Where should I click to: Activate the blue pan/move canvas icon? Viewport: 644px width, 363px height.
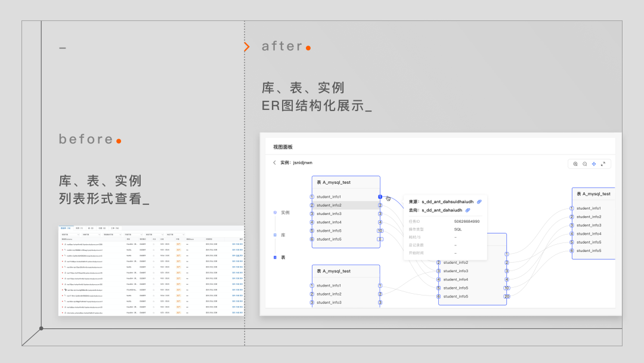pyautogui.click(x=594, y=164)
